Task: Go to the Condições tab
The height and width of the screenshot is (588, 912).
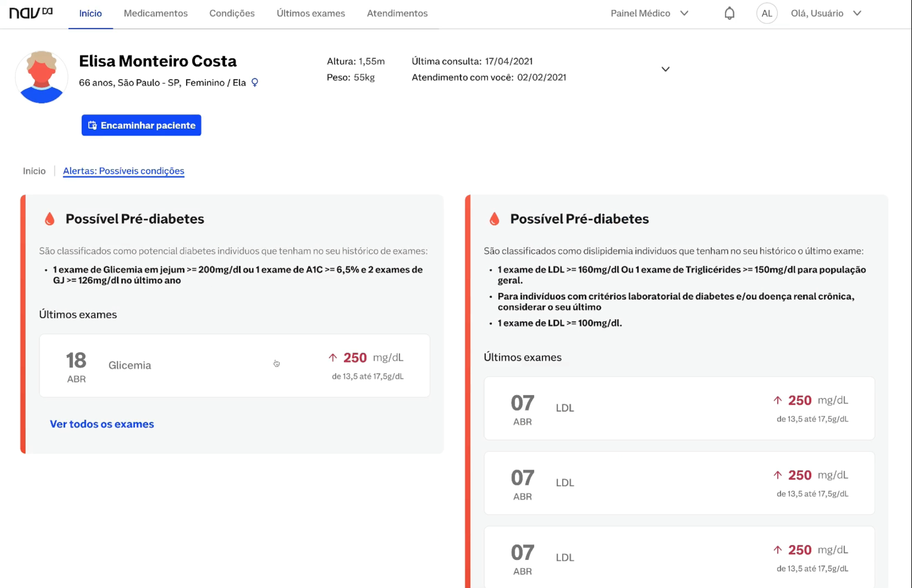Action: (232, 13)
